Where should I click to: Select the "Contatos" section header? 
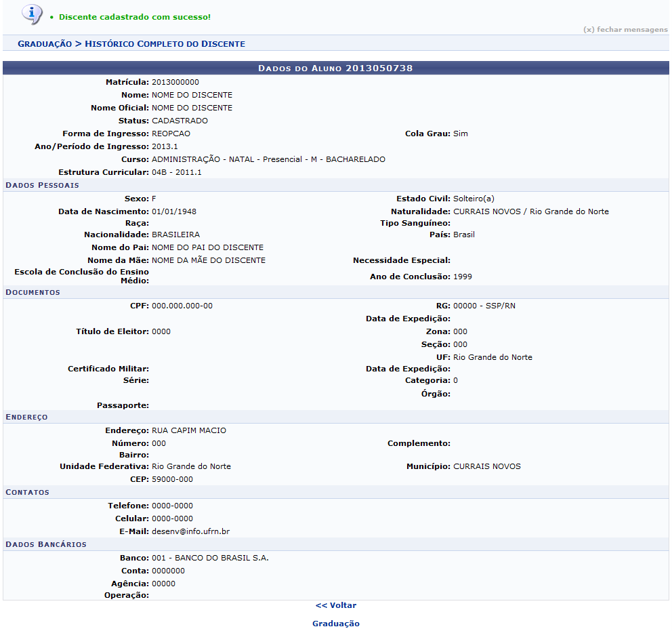pyautogui.click(x=27, y=492)
